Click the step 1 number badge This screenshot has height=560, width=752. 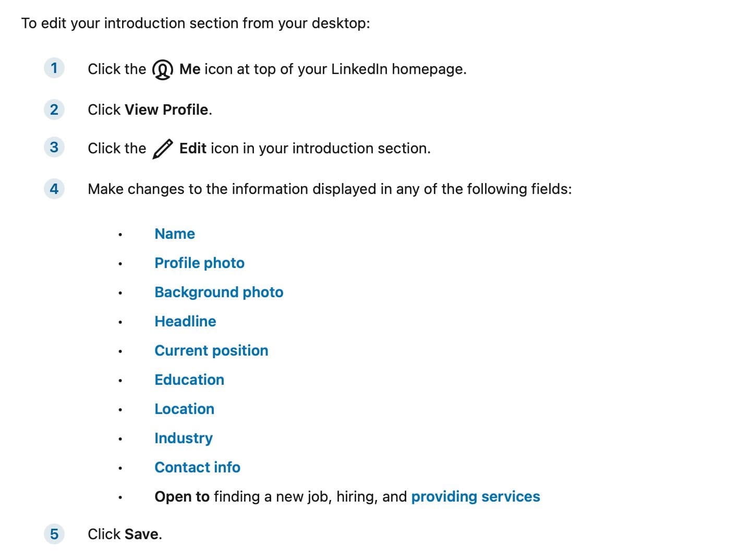coord(54,68)
